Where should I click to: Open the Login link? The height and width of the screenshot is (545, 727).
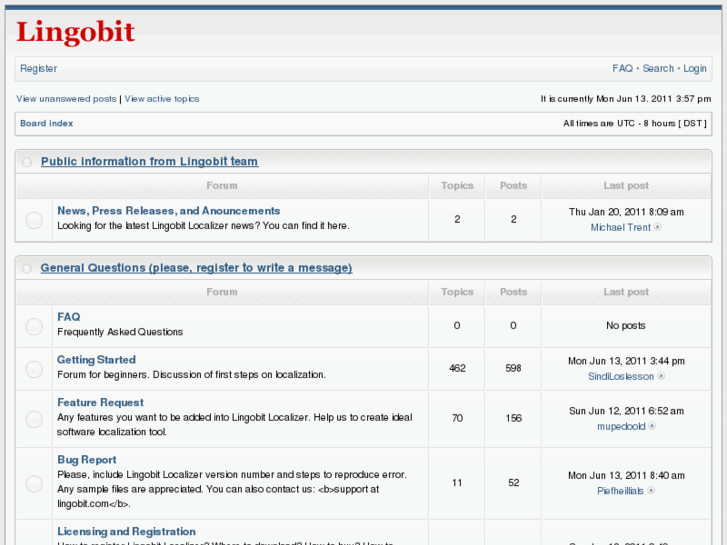(695, 69)
